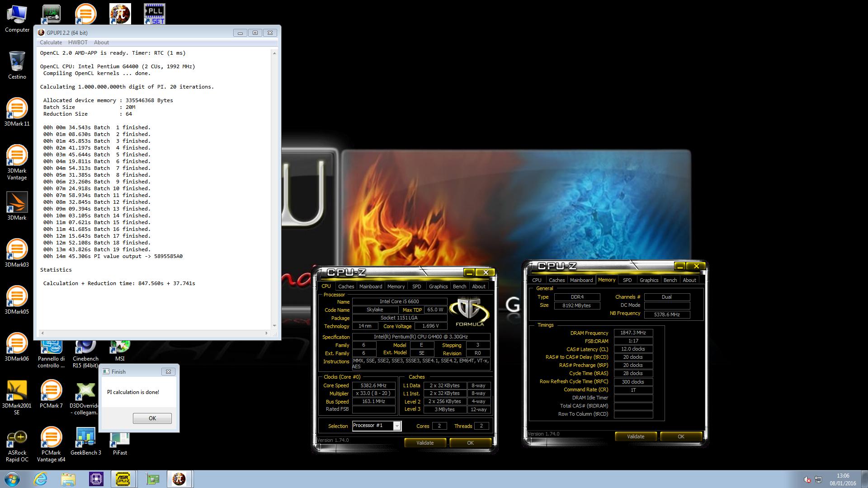The image size is (868, 488).
Task: Switch to Memory tab in left CPU-Z
Action: (396, 286)
